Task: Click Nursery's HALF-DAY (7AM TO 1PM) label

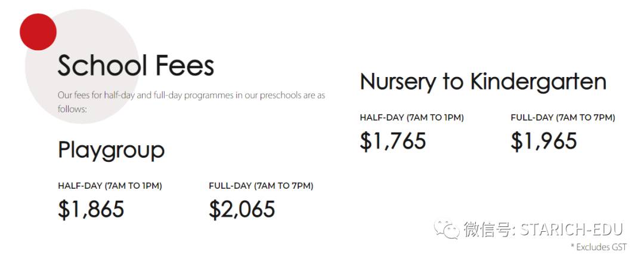Action: tap(411, 118)
